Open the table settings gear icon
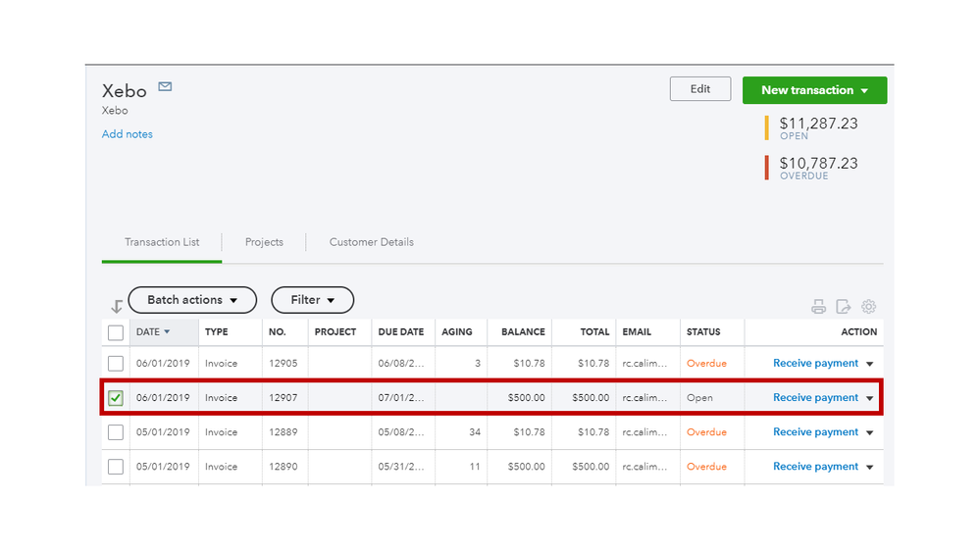 869,307
